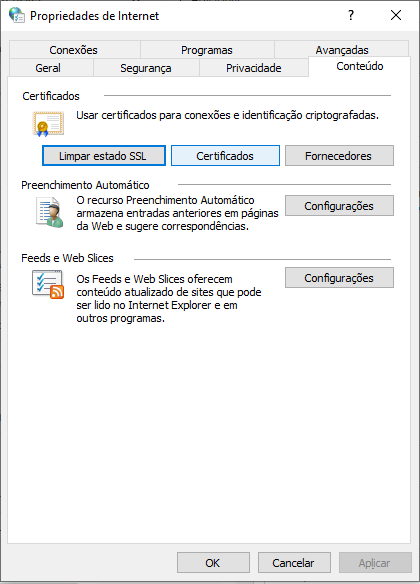Screen dimensions: 420x584
Task: Click the Aplicar button
Action: [375, 562]
